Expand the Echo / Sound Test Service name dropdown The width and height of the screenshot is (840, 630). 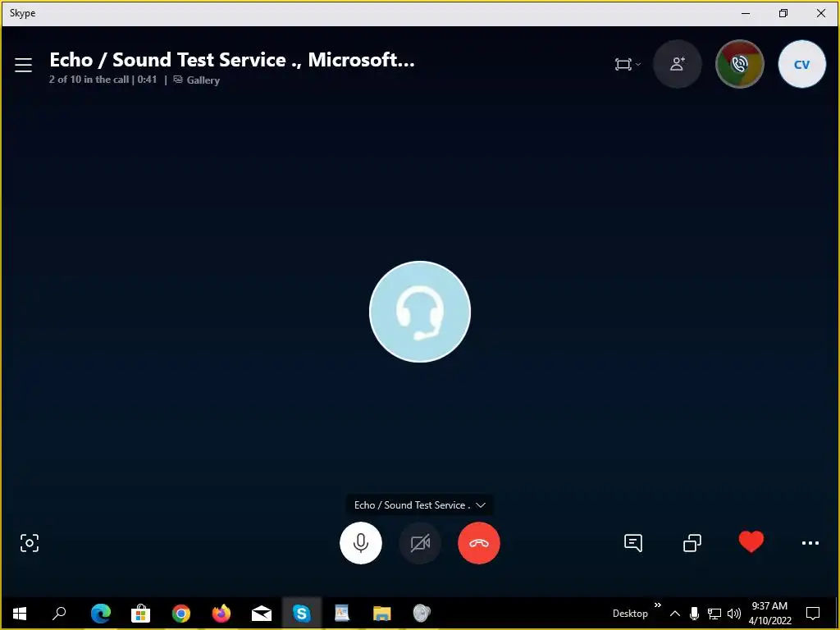point(420,505)
